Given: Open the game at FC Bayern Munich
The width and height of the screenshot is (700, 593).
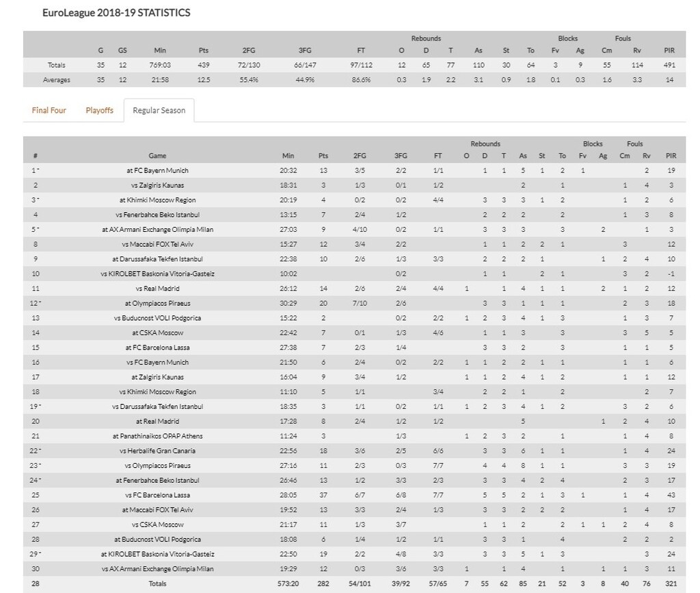Looking at the screenshot, I should 158,170.
